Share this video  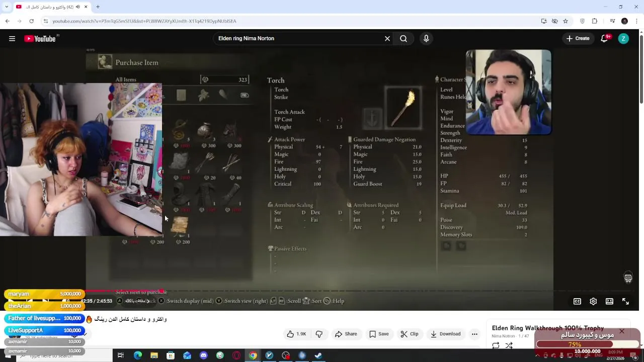[x=346, y=334]
